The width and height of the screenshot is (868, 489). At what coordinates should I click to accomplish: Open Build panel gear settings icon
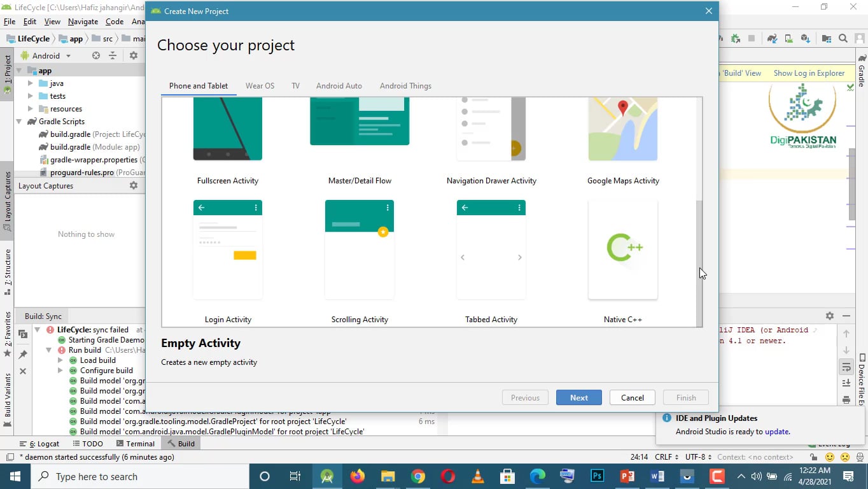coord(830,316)
